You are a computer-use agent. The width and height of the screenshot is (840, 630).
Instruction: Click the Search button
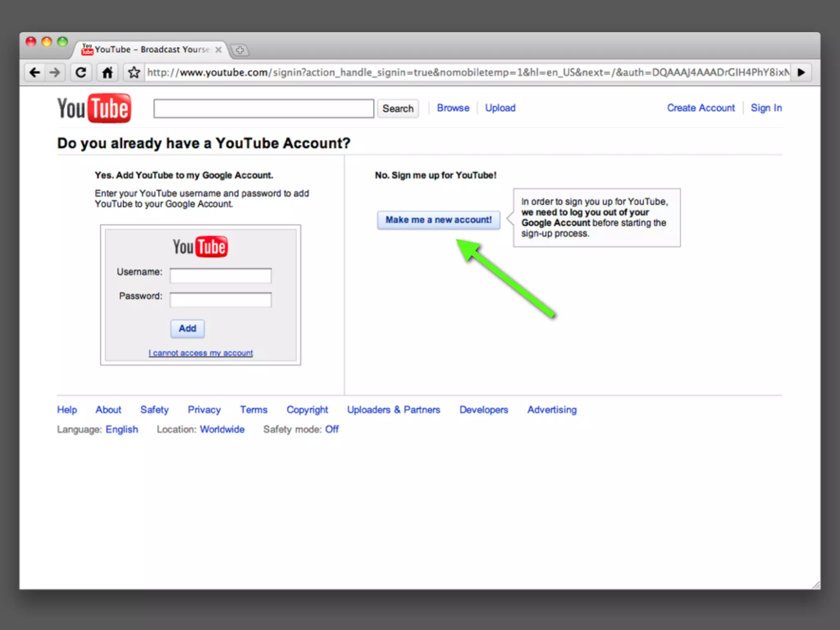click(397, 109)
